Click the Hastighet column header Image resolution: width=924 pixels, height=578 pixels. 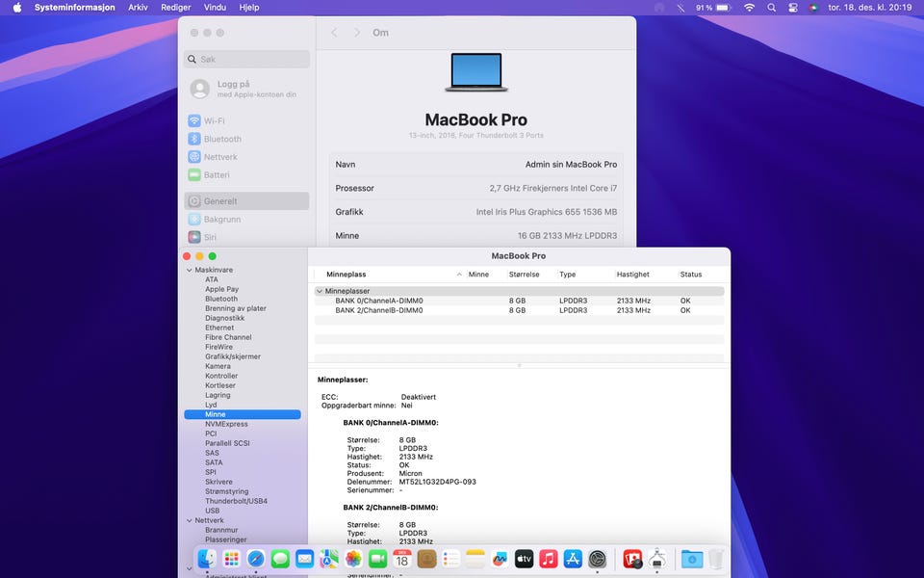[633, 275]
